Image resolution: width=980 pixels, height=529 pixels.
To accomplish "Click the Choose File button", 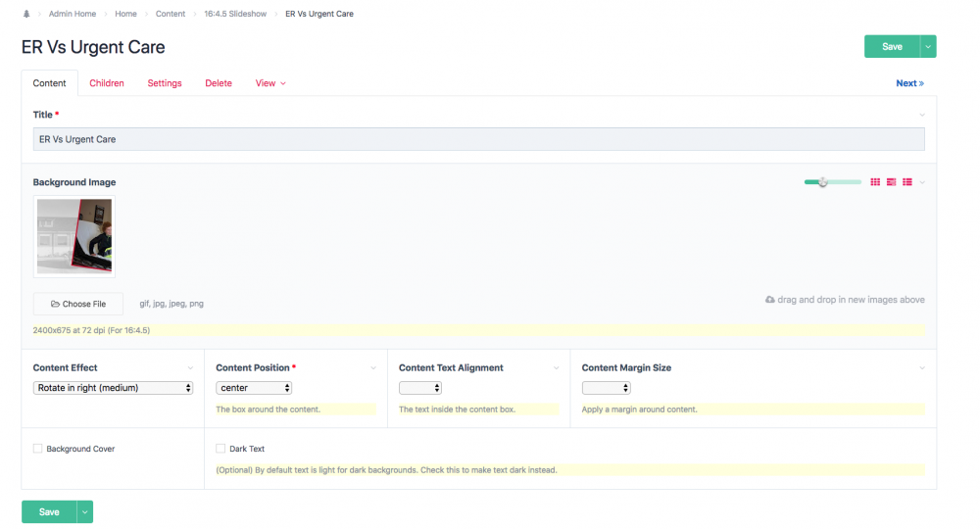I will click(x=78, y=304).
